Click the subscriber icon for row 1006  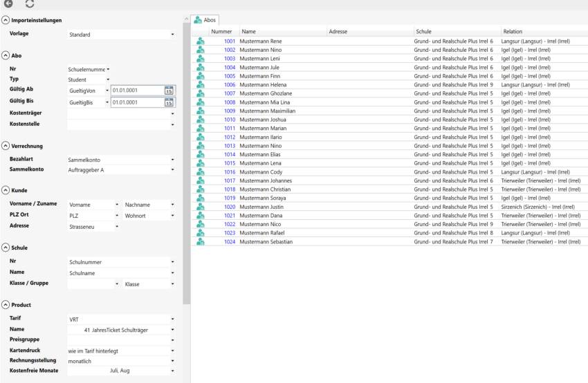(x=201, y=85)
